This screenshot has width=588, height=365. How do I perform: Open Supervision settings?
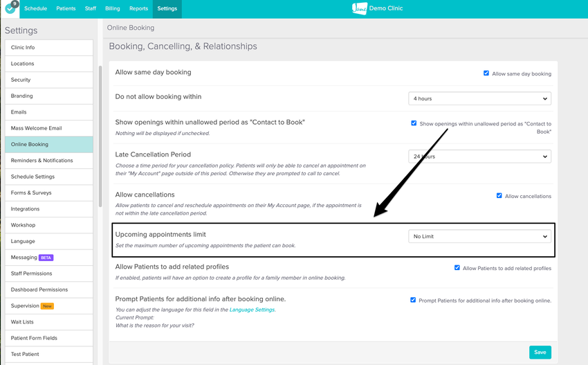[x=49, y=305]
